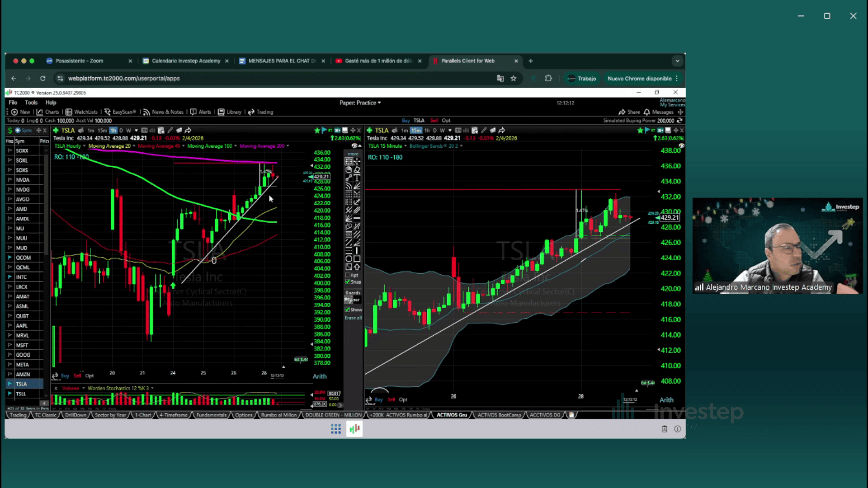Open the Paper: Practice account dropdown
The image size is (868, 488).
pos(360,103)
